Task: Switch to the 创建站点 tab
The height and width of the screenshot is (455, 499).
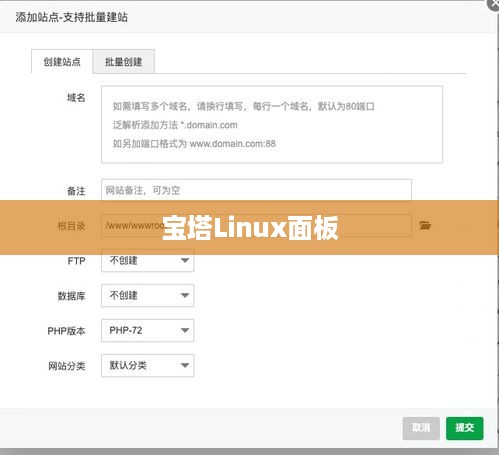Action: [62, 62]
